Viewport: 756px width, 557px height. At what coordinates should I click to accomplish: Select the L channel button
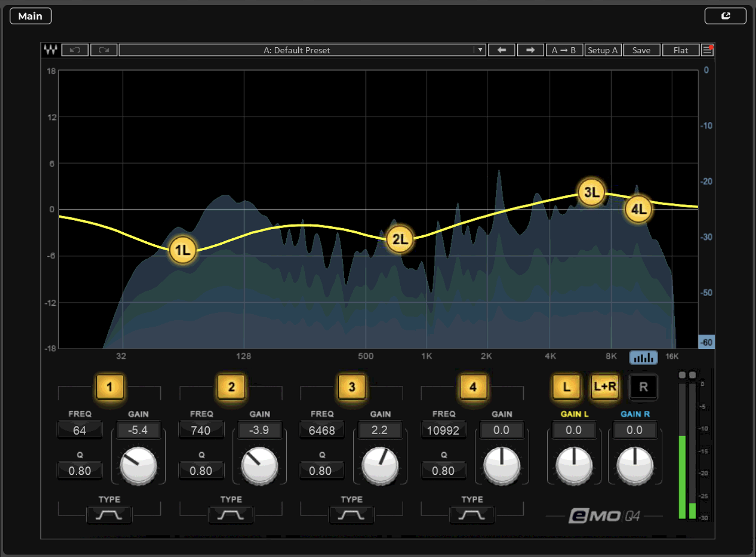click(566, 387)
